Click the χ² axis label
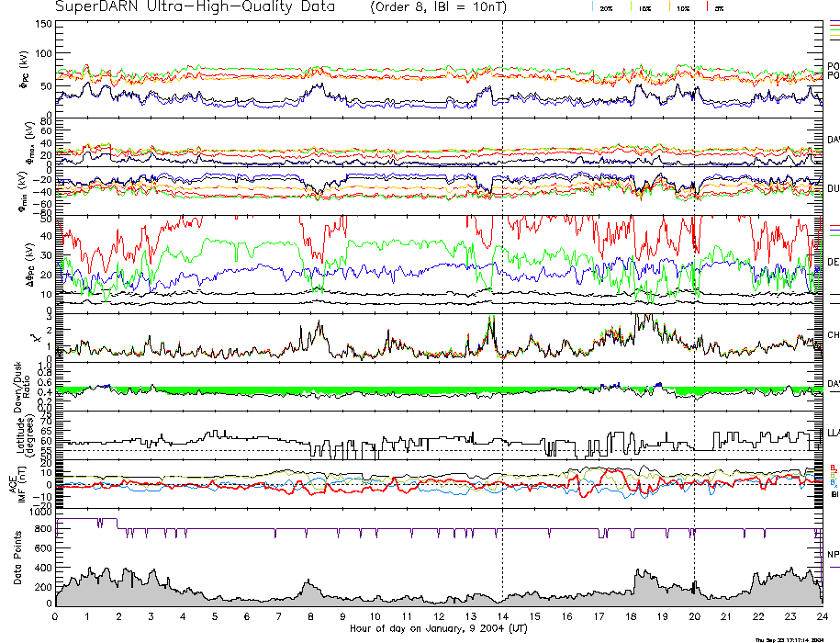Viewport: 840px width, 643px height. coord(36,338)
